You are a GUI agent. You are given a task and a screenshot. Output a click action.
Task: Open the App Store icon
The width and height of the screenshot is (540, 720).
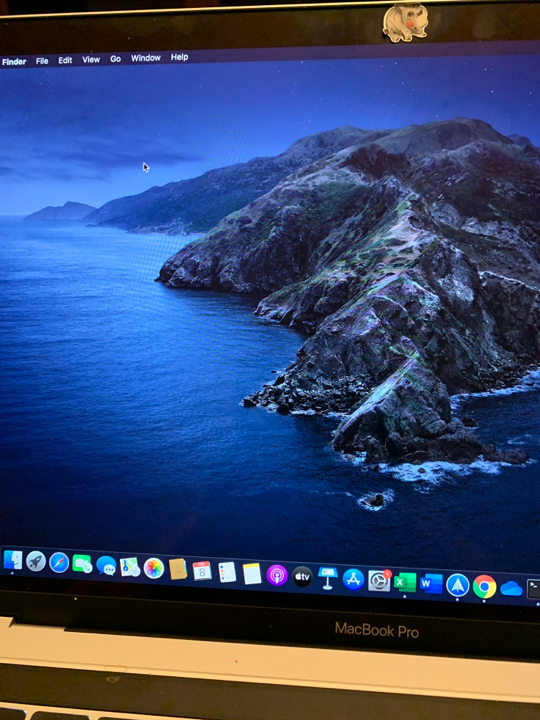click(353, 579)
